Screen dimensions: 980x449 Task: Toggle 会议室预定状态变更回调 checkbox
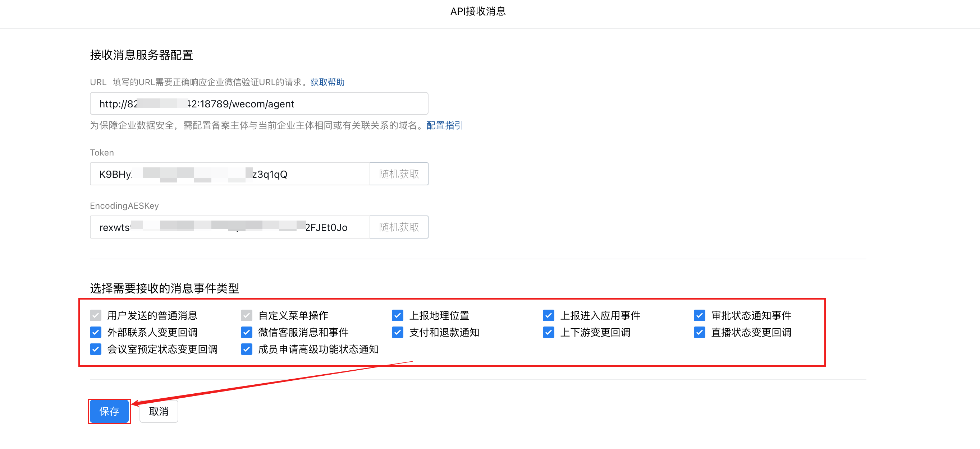pyautogui.click(x=96, y=349)
